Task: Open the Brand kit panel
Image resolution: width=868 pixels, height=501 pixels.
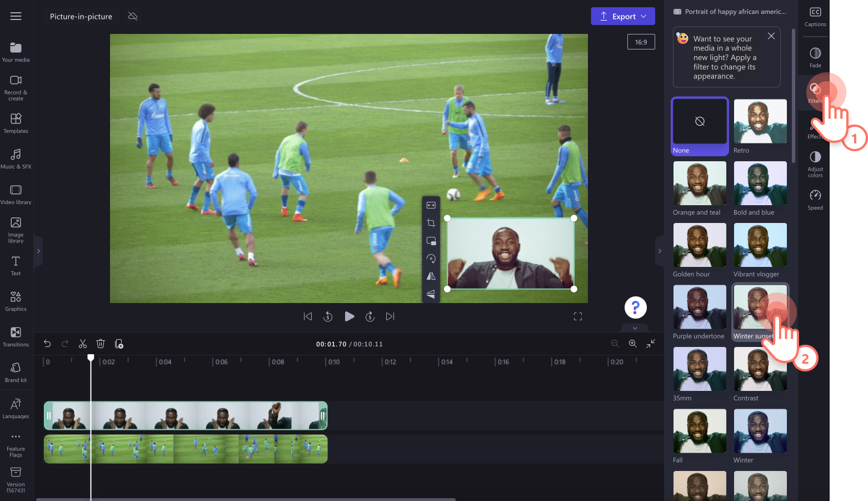Action: click(x=16, y=373)
